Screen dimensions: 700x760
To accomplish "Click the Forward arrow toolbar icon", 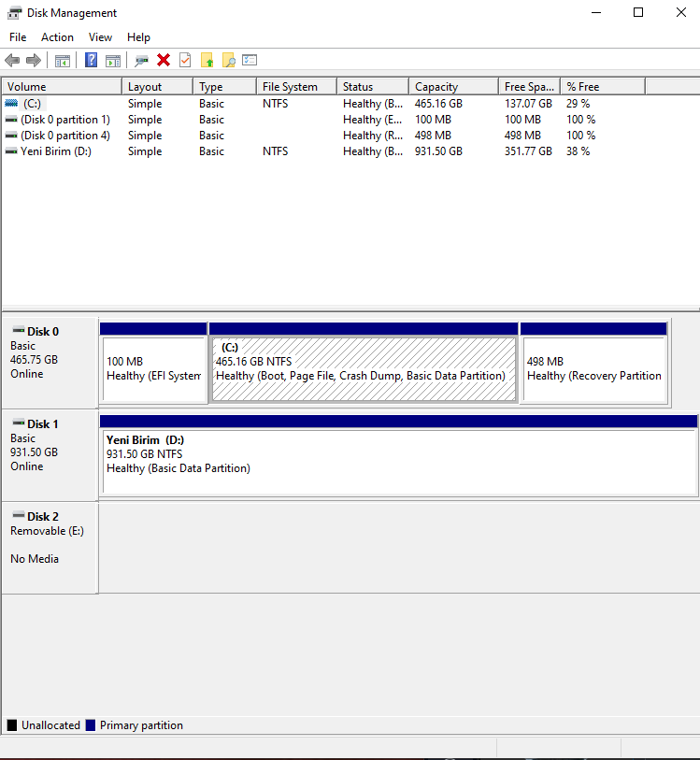I will pos(34,61).
